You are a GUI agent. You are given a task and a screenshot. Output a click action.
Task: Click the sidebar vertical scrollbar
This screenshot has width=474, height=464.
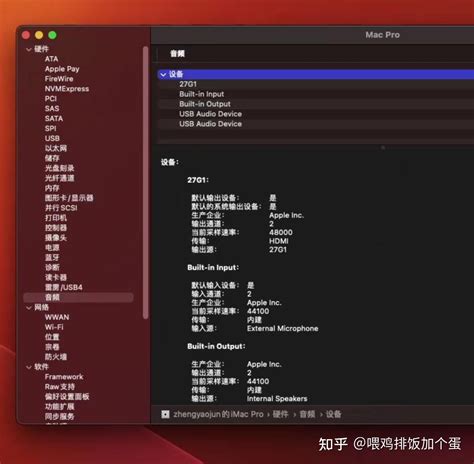pos(145,183)
